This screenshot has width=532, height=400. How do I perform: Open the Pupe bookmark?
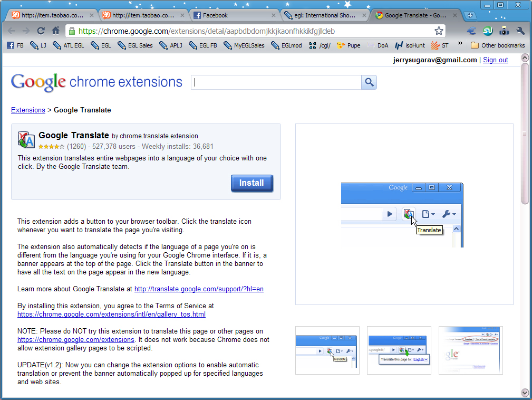(x=349, y=45)
